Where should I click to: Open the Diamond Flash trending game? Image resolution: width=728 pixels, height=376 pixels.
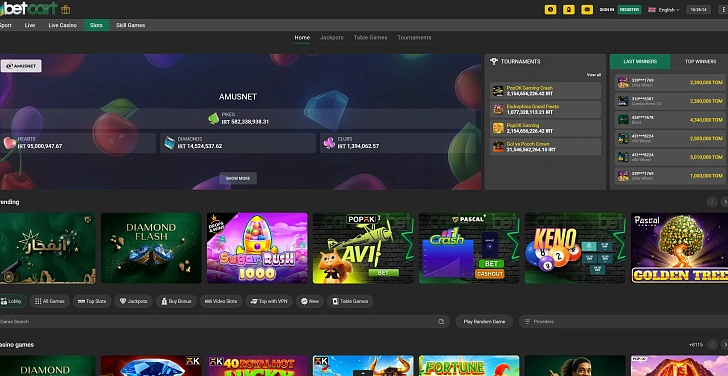pyautogui.click(x=151, y=248)
